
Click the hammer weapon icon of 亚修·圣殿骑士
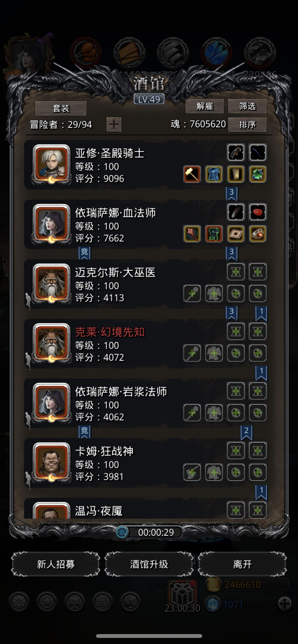pyautogui.click(x=192, y=174)
